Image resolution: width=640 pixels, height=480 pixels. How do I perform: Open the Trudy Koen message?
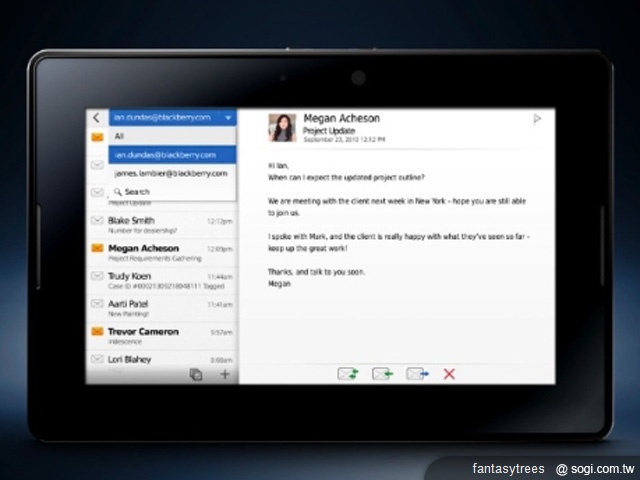pyautogui.click(x=160, y=280)
